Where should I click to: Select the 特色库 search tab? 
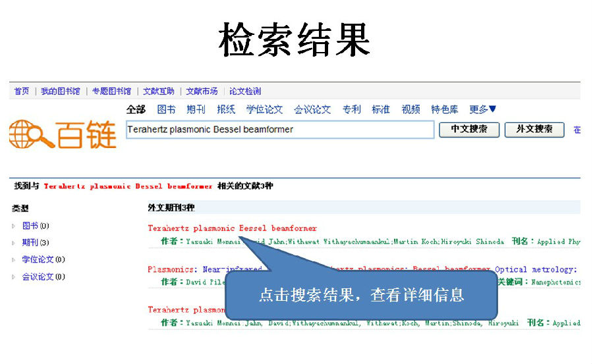tap(445, 110)
